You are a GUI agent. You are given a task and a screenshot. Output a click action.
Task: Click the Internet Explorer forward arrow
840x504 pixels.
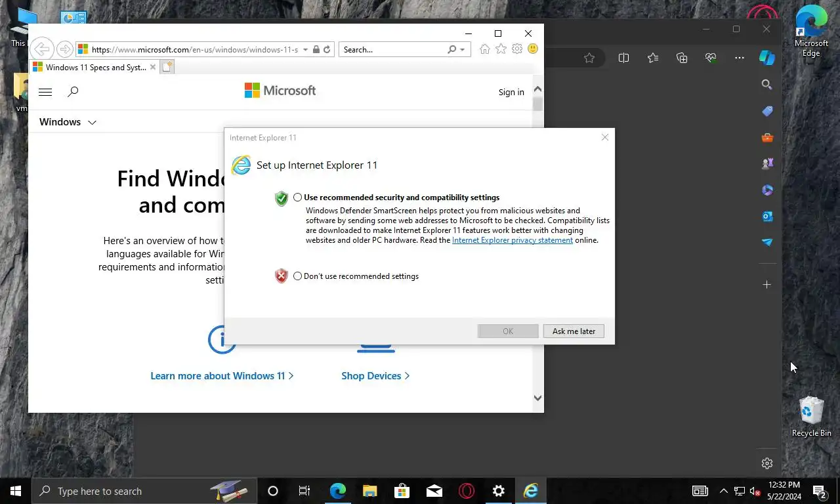pos(64,49)
